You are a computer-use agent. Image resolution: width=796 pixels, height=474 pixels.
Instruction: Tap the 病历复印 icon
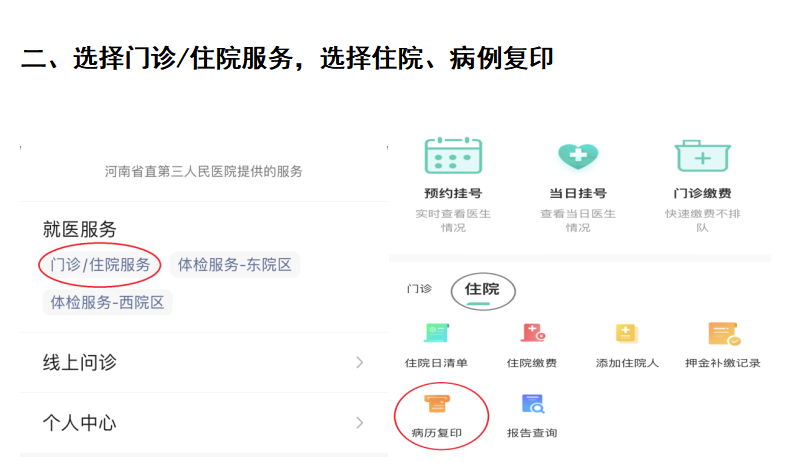tap(437, 405)
